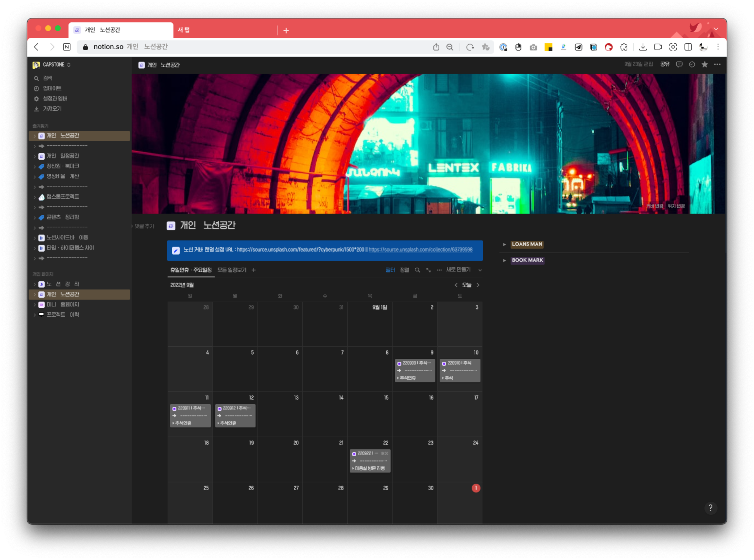Image resolution: width=754 pixels, height=560 pixels.
Task: Open the comments icon in top bar
Action: (x=679, y=64)
